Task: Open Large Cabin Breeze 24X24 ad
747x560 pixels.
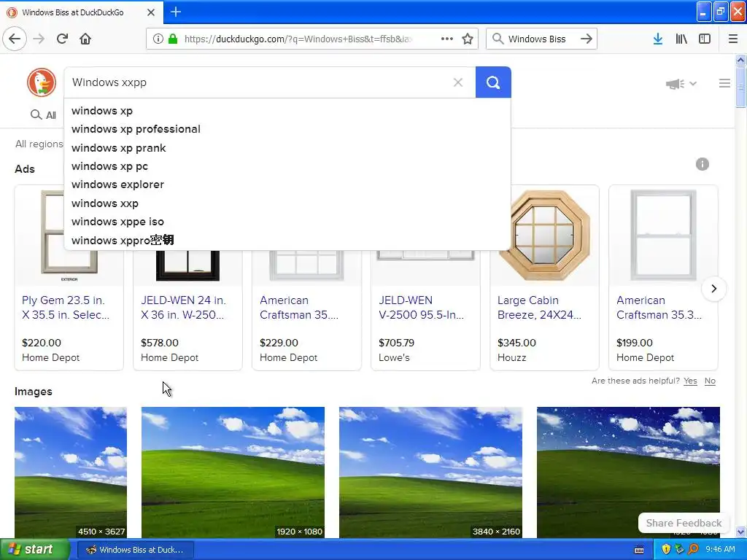Action: [539, 308]
